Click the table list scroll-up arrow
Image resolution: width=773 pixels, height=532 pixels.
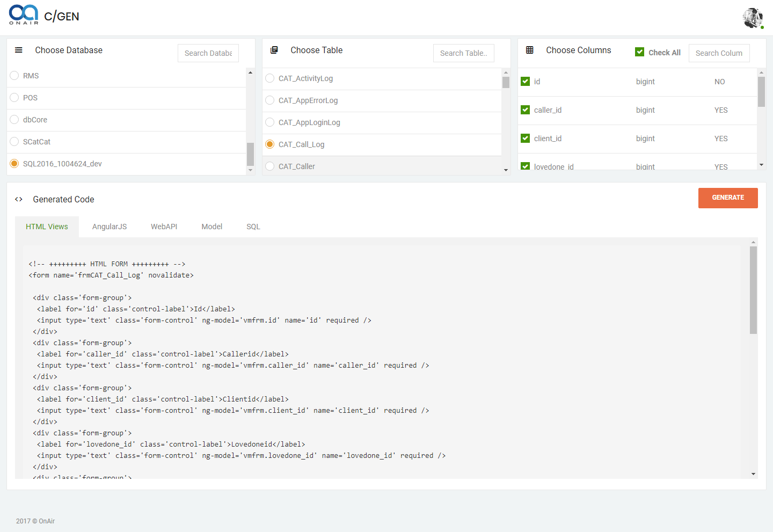[x=506, y=72]
